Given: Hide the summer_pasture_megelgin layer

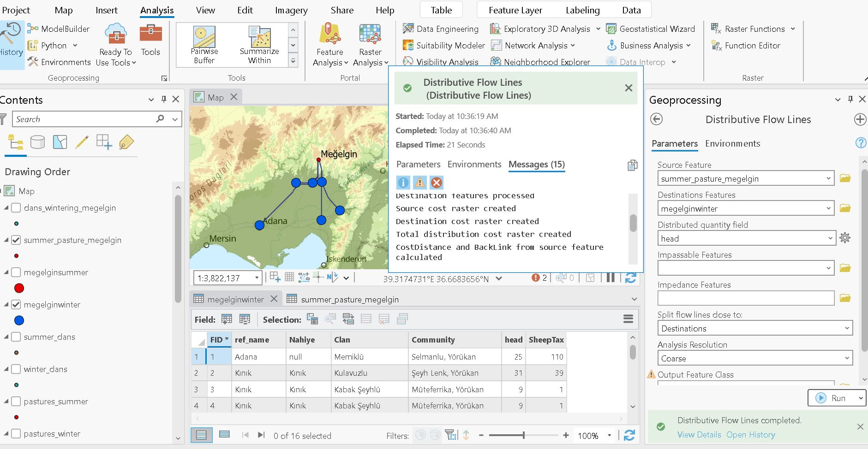Looking at the screenshot, I should [17, 240].
